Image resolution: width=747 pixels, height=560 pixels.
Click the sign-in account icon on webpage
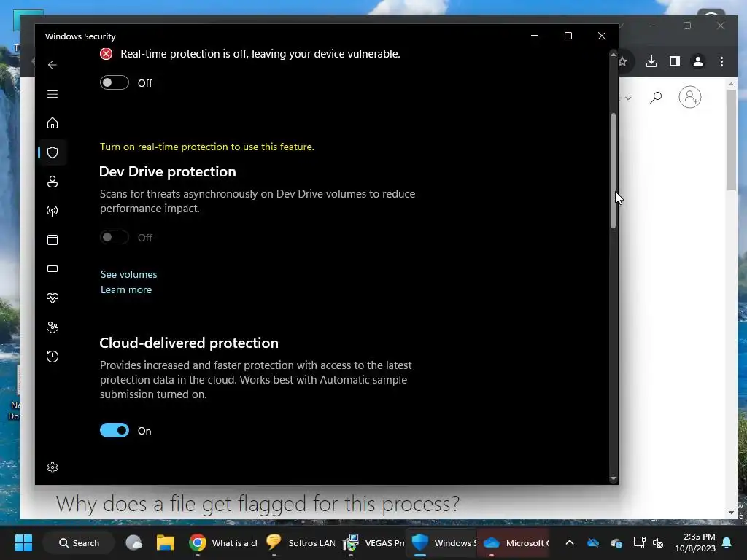pos(690,97)
